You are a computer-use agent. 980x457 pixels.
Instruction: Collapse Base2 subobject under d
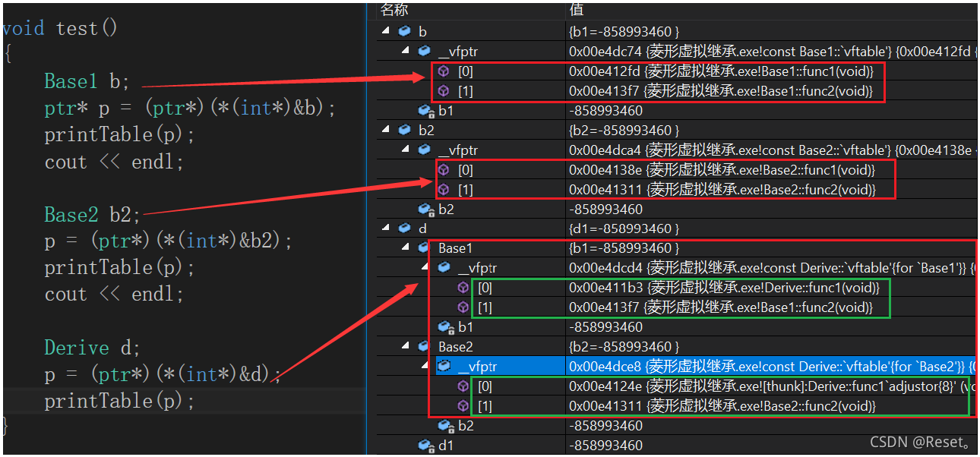(406, 346)
